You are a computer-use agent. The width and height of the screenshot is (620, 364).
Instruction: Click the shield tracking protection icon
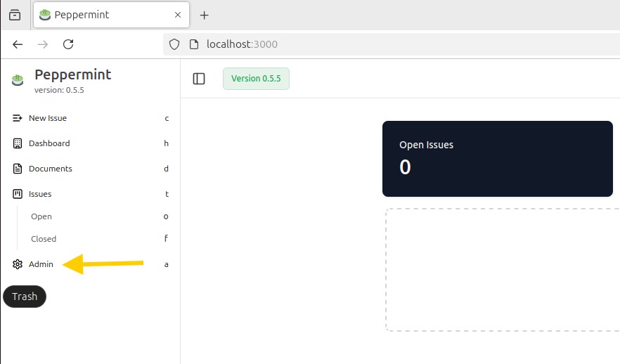point(174,44)
